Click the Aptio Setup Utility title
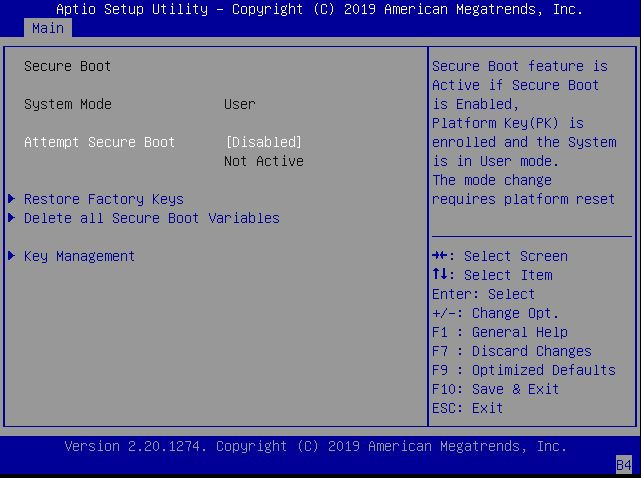The image size is (641, 478). (x=320, y=9)
